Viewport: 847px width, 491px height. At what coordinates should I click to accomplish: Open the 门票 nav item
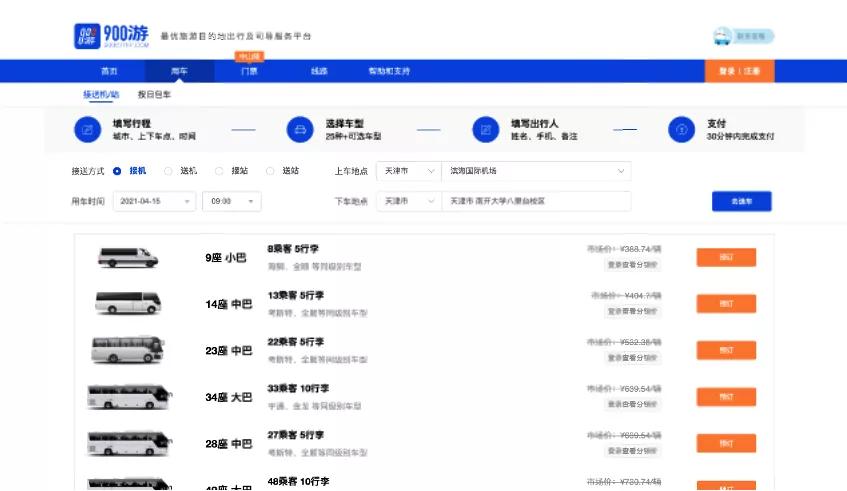(x=249, y=71)
